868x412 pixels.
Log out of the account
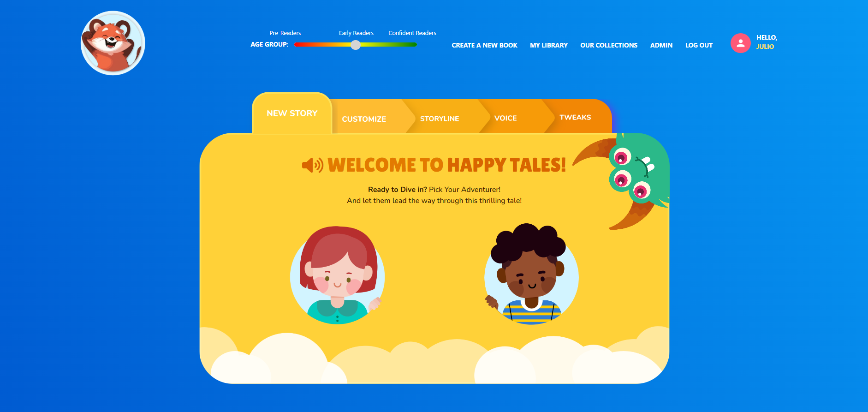coord(699,45)
